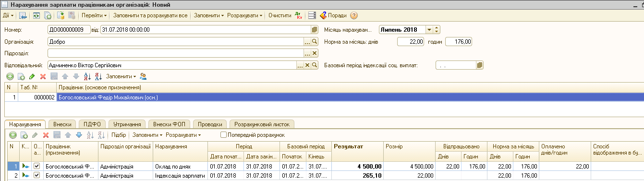644x181 pixels.
Task: Switch to the ПДФО tab
Action: (91, 124)
